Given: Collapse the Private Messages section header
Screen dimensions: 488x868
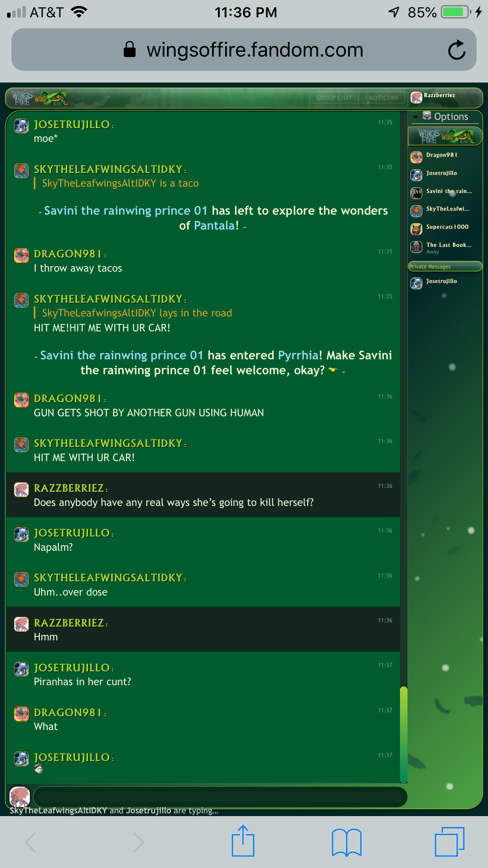Looking at the screenshot, I should click(445, 267).
